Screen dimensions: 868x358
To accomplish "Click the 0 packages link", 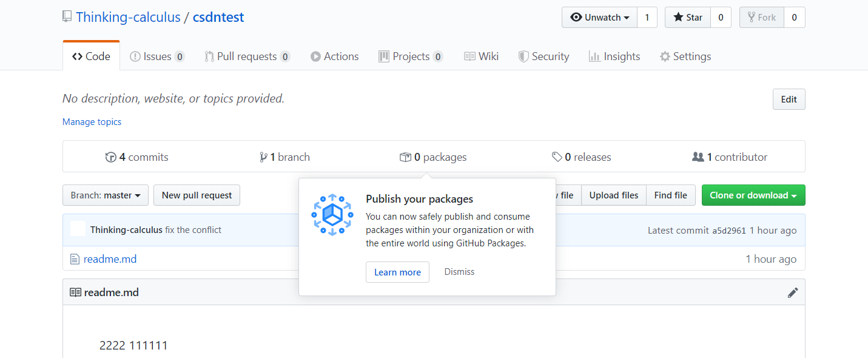I will 433,157.
